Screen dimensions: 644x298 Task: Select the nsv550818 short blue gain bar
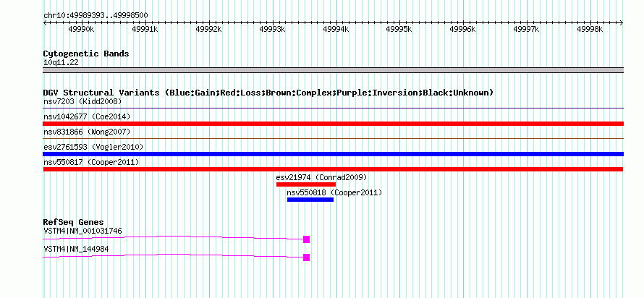tap(310, 200)
